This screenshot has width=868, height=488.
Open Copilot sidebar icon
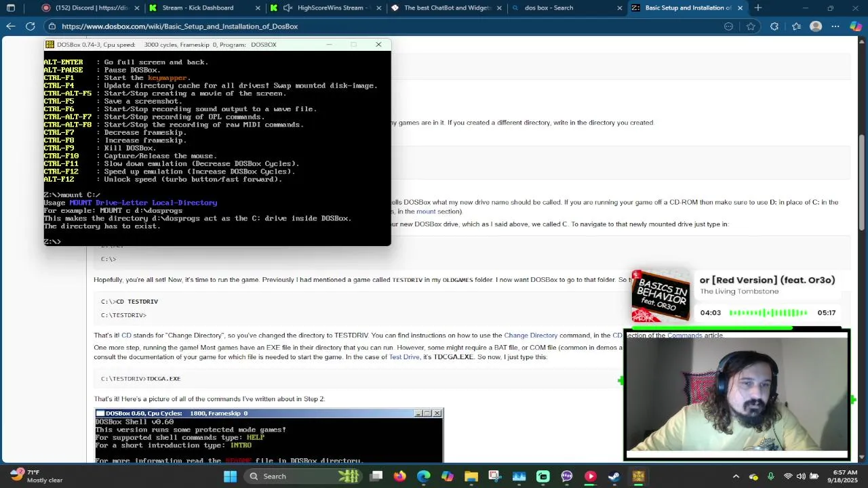[x=856, y=26]
